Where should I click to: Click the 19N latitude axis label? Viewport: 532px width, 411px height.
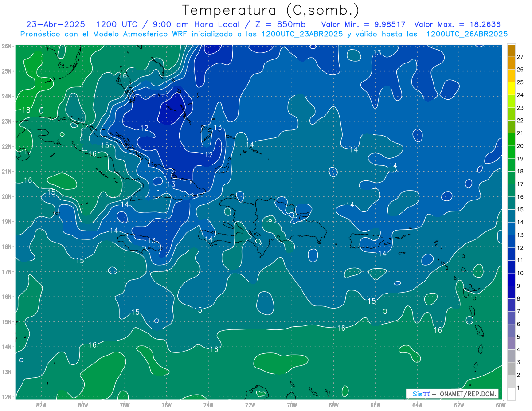pos(6,221)
